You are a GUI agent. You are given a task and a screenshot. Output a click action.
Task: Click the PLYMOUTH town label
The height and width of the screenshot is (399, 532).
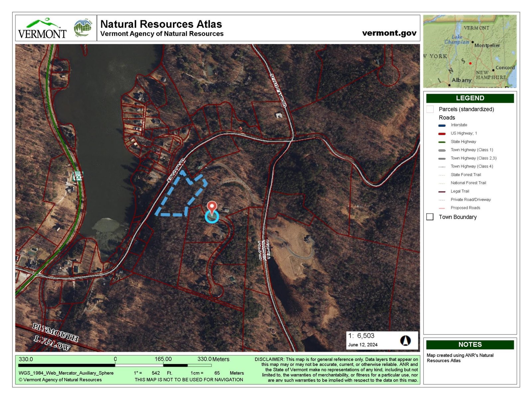(x=56, y=332)
